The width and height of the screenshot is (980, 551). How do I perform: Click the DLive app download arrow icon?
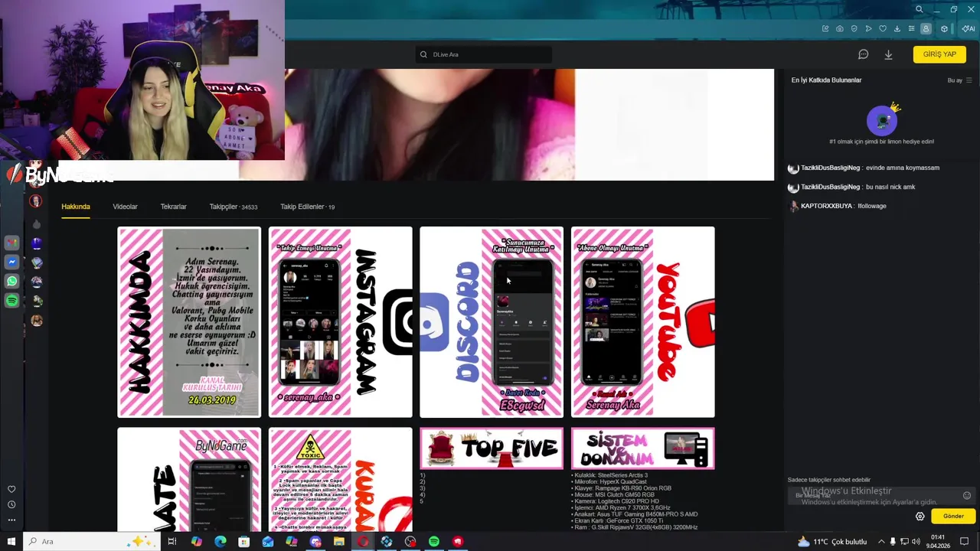(x=888, y=54)
